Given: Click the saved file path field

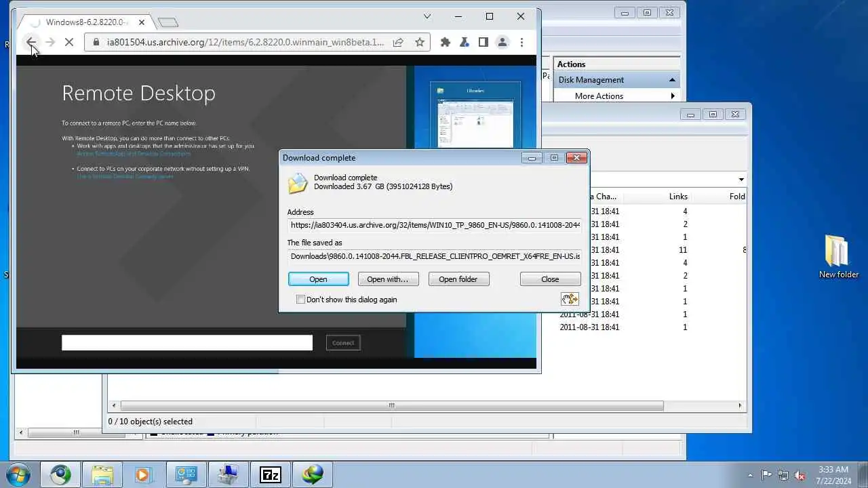Looking at the screenshot, I should [x=434, y=256].
